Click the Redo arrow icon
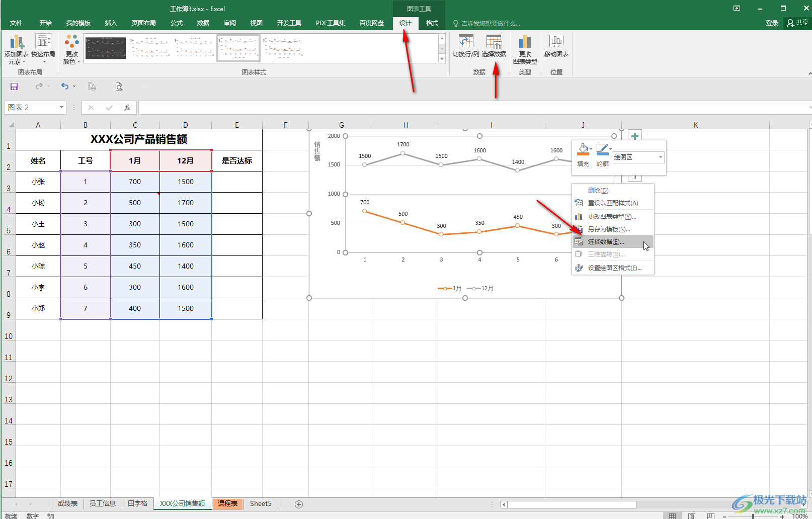Image resolution: width=812 pixels, height=519 pixels. tap(39, 86)
